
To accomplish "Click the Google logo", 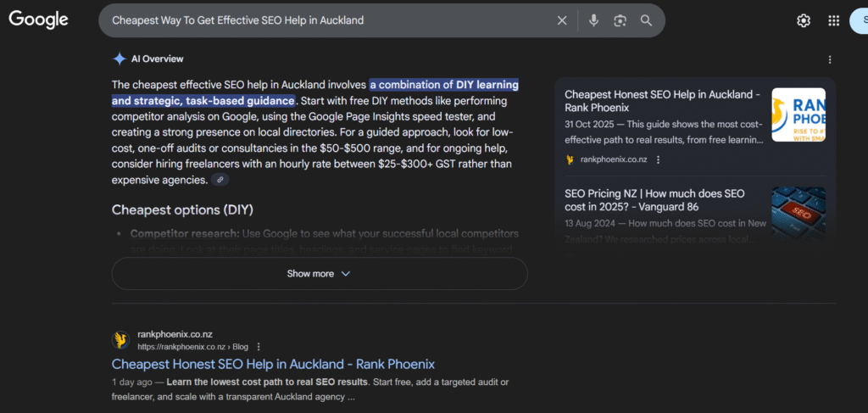I will pos(38,20).
